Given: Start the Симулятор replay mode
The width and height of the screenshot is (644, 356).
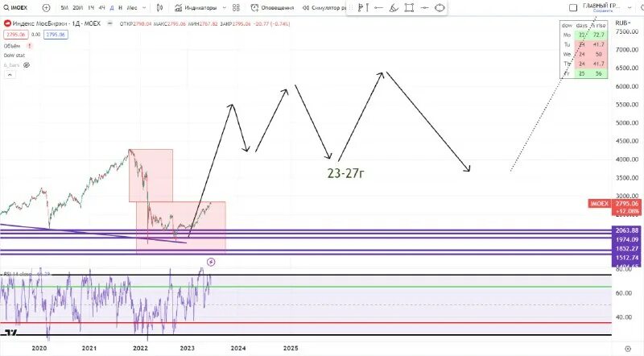Looking at the screenshot, I should click(x=324, y=8).
